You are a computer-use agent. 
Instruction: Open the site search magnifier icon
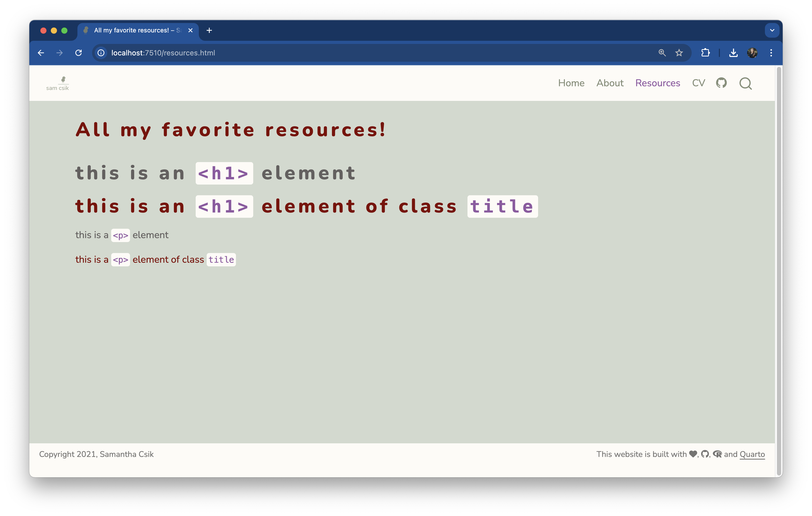click(745, 83)
